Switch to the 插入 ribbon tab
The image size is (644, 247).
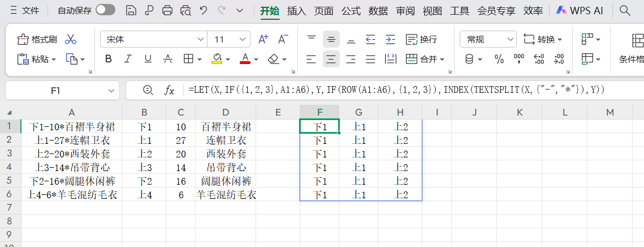tap(296, 10)
